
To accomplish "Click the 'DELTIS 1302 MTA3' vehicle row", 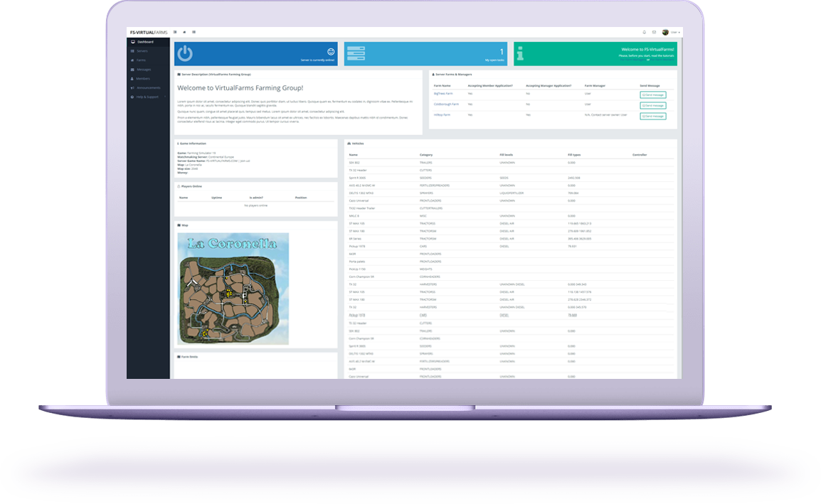I will point(511,193).
